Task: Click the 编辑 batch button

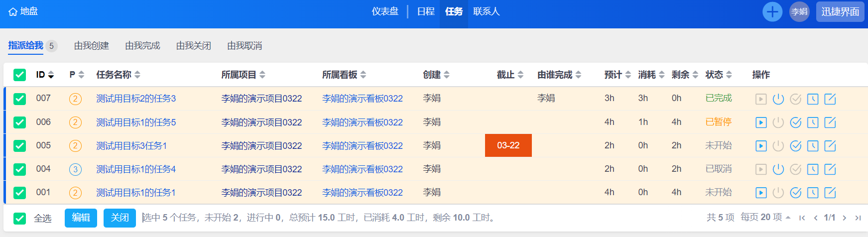Action: coord(81,218)
